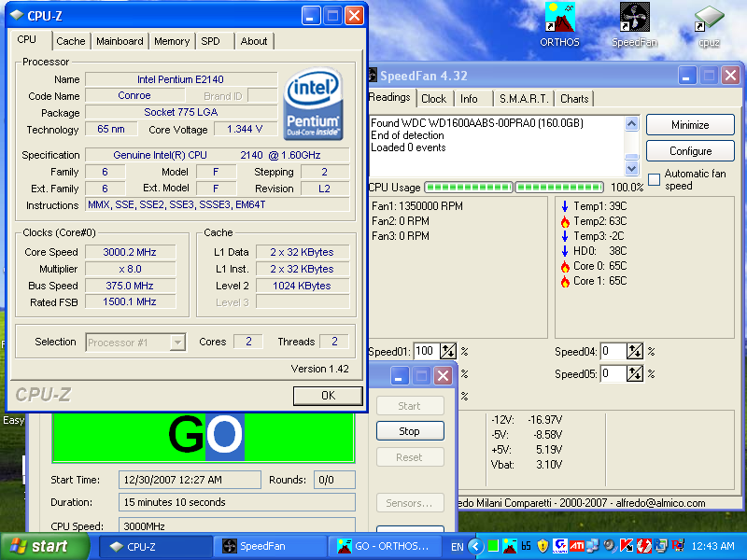
Task: Switch to the Mainboard tab in CPU-Z
Action: point(120,41)
